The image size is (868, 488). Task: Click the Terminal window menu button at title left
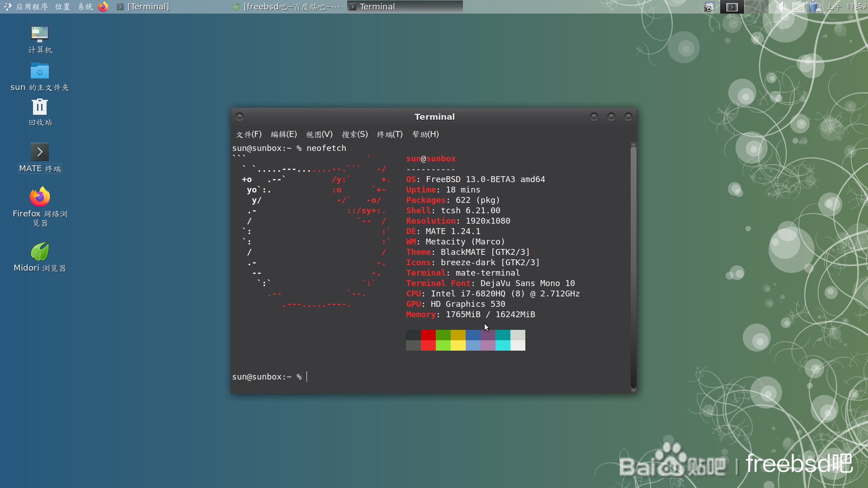click(x=240, y=117)
